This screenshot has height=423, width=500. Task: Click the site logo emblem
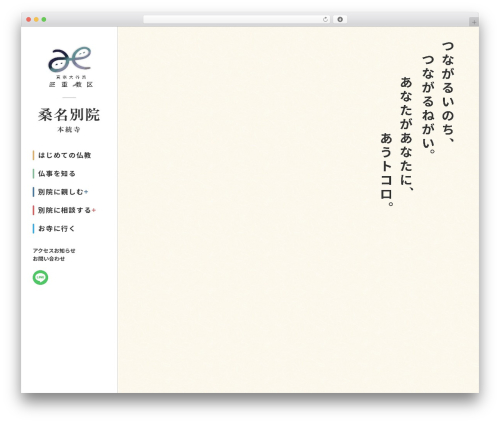pyautogui.click(x=70, y=59)
